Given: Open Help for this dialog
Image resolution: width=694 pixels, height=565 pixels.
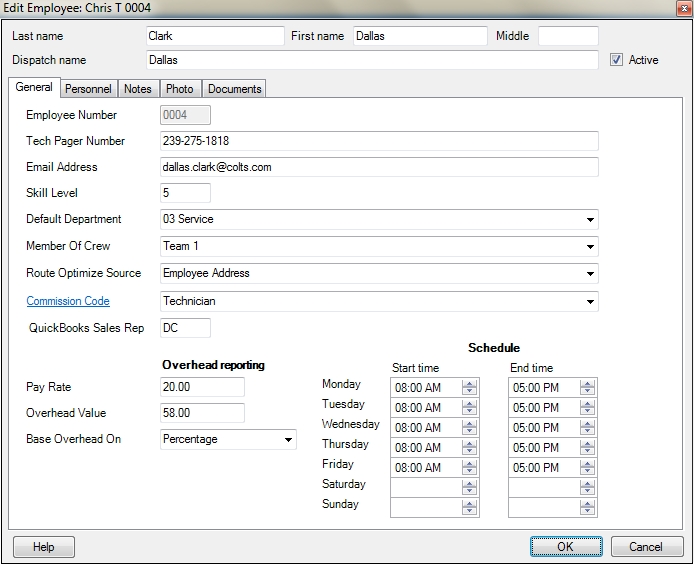Looking at the screenshot, I should click(44, 547).
